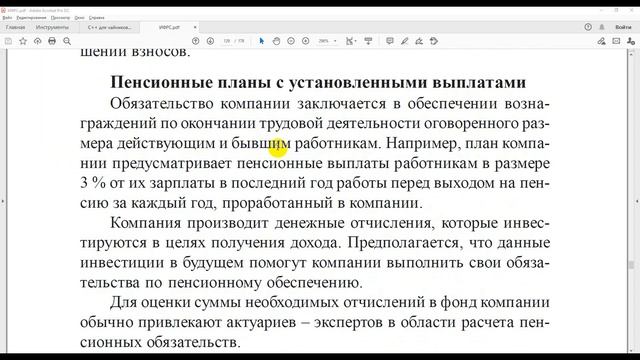Open the Справка menu
This screenshot has height=360, width=640.
coord(97,18)
